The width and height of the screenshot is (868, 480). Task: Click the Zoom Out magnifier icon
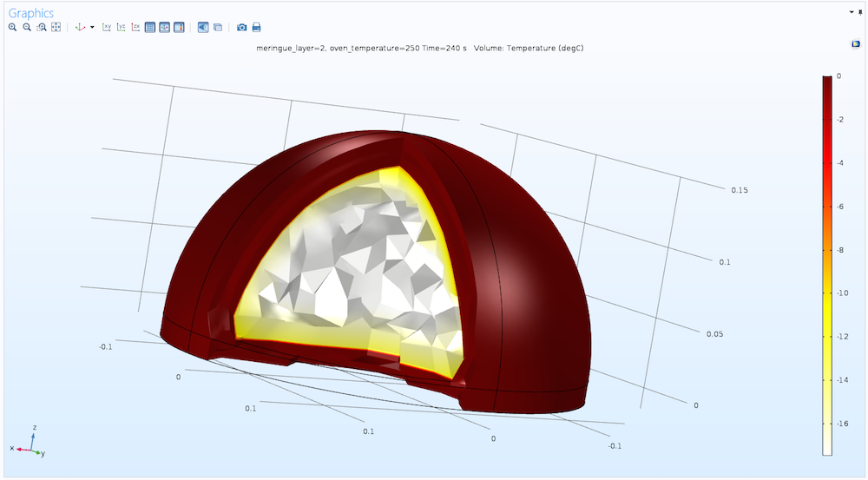point(27,27)
